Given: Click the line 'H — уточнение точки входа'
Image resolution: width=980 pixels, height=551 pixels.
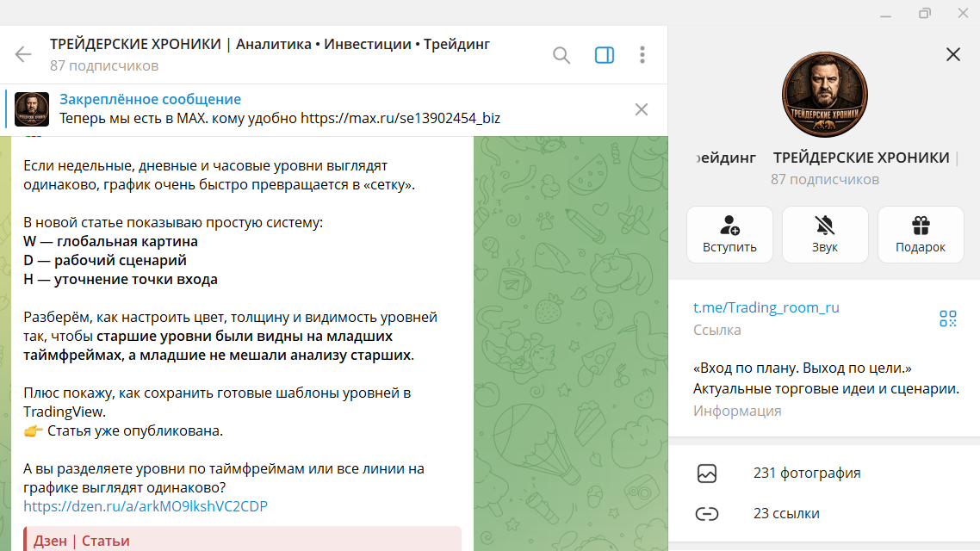Looking at the screenshot, I should (121, 279).
